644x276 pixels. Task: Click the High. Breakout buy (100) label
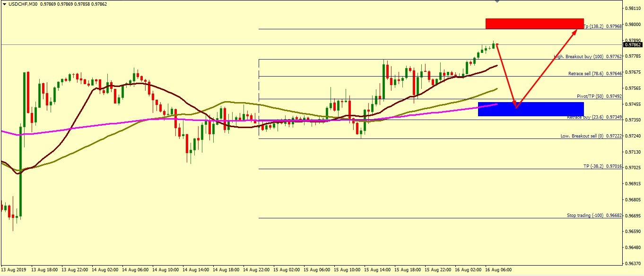click(x=588, y=57)
